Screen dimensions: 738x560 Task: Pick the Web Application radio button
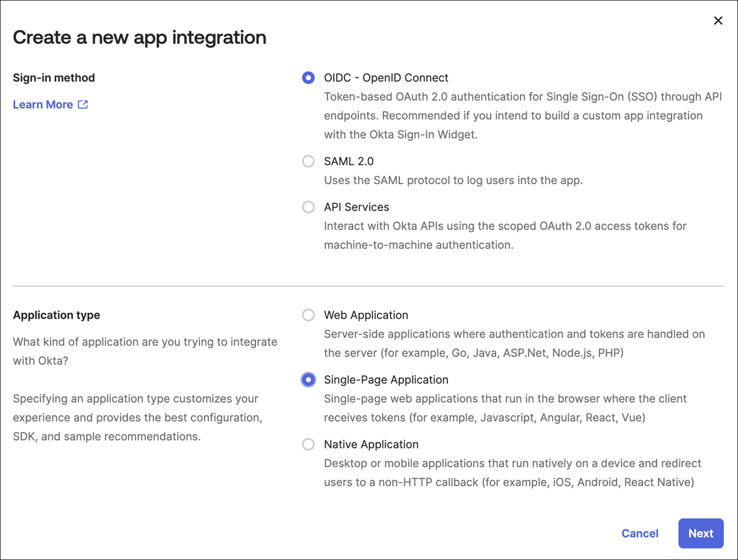click(x=308, y=315)
